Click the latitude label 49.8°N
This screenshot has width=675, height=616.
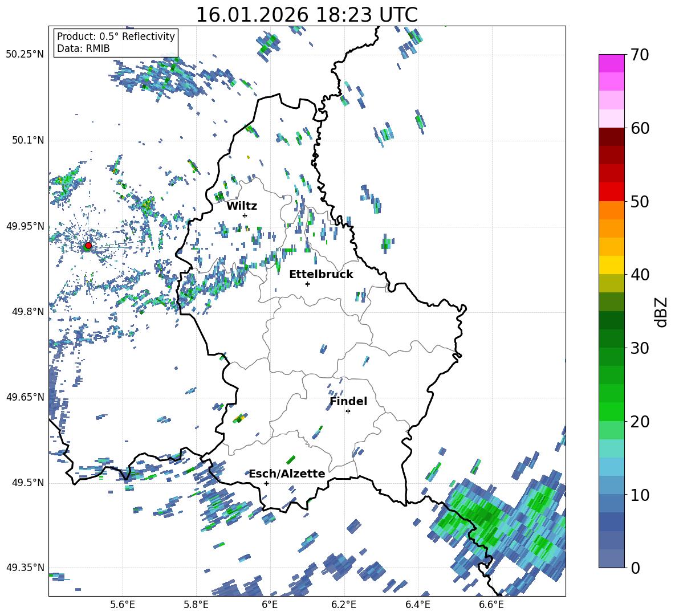pyautogui.click(x=28, y=312)
